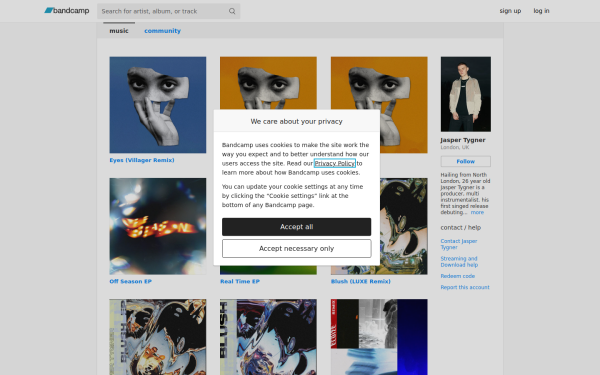Open the Eyes (Villager Remix) album cover
This screenshot has height=375, width=600.
[x=158, y=105]
